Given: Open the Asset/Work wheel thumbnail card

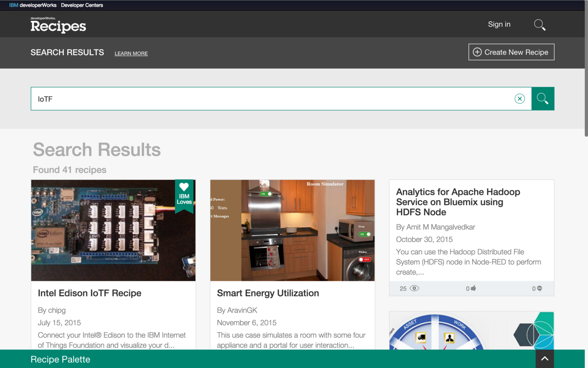Looking at the screenshot, I should point(472,330).
